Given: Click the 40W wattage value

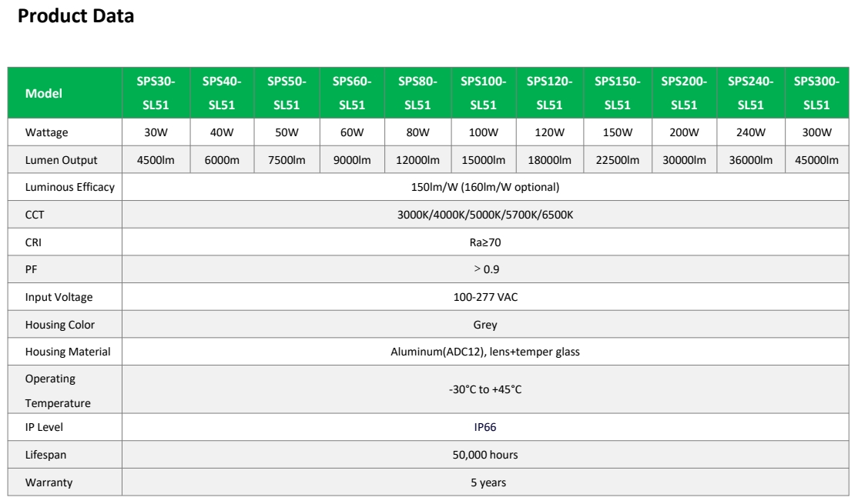Looking at the screenshot, I should coord(221,132).
